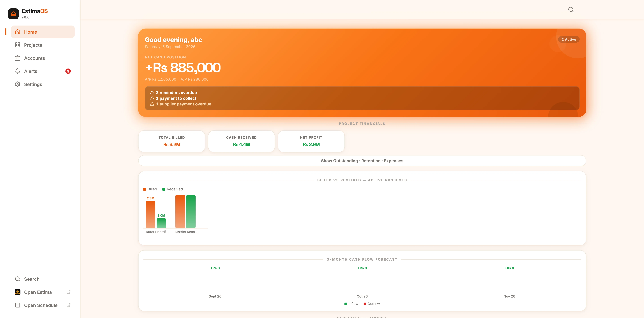The image size is (644, 318).
Task: Toggle the Billed legend swatch
Action: point(144,189)
